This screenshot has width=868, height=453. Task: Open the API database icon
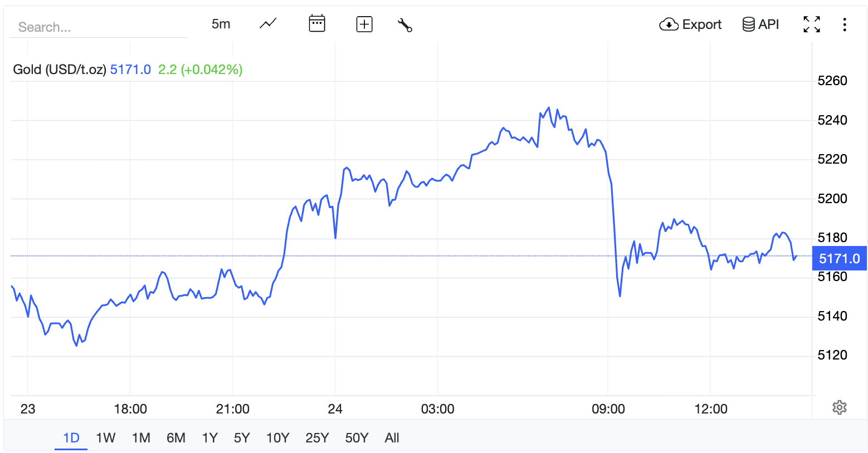click(760, 24)
